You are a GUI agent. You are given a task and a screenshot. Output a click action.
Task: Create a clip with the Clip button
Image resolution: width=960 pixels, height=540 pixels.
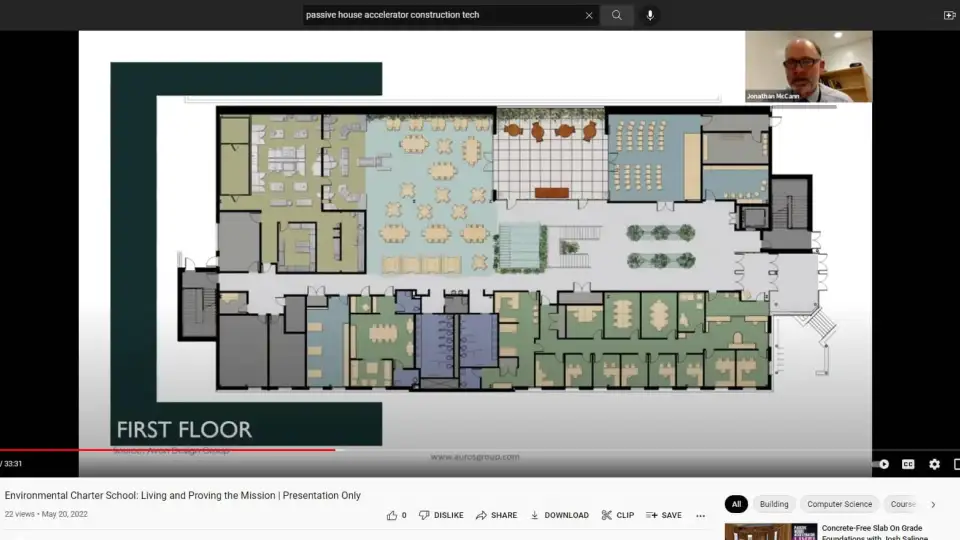pyautogui.click(x=617, y=515)
